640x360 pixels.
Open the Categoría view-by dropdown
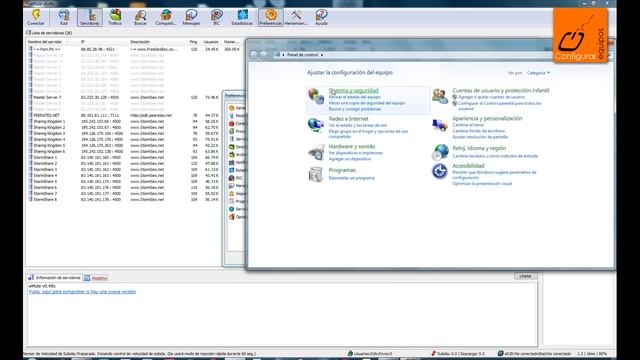click(538, 73)
